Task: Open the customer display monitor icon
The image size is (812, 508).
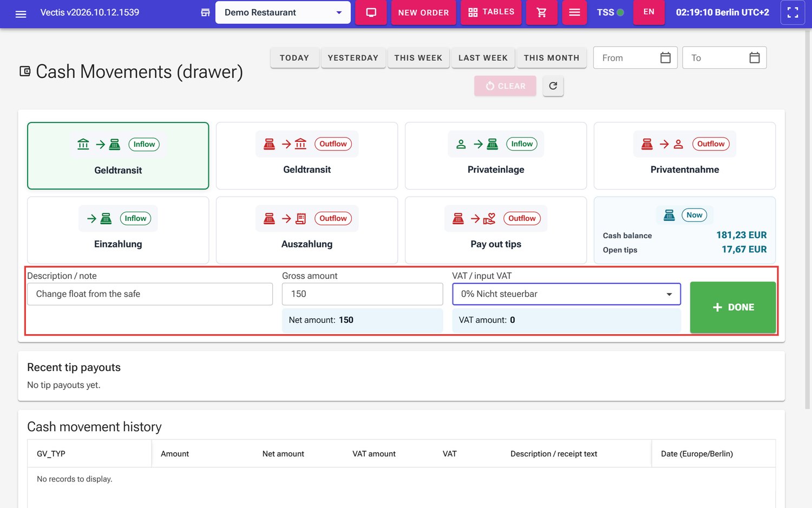Action: [x=371, y=12]
